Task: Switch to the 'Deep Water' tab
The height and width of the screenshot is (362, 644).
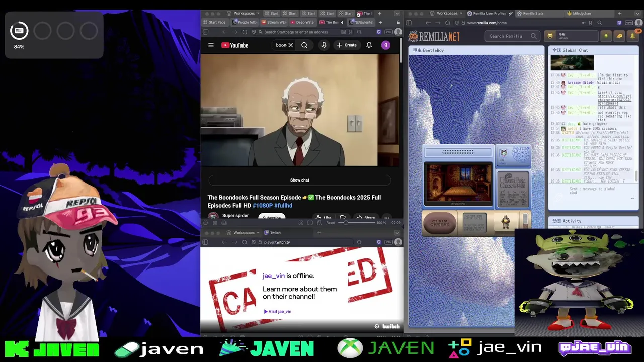Action: coord(303,22)
